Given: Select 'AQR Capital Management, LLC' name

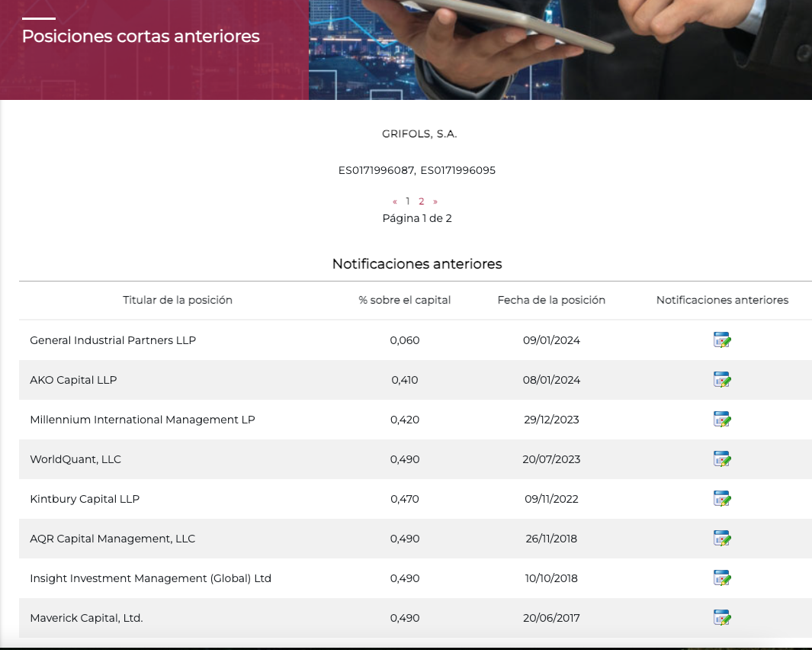Looking at the screenshot, I should [112, 539].
